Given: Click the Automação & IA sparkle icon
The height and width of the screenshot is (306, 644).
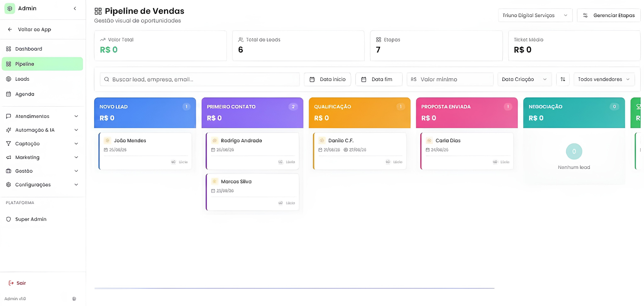Looking at the screenshot, I should pos(9,130).
